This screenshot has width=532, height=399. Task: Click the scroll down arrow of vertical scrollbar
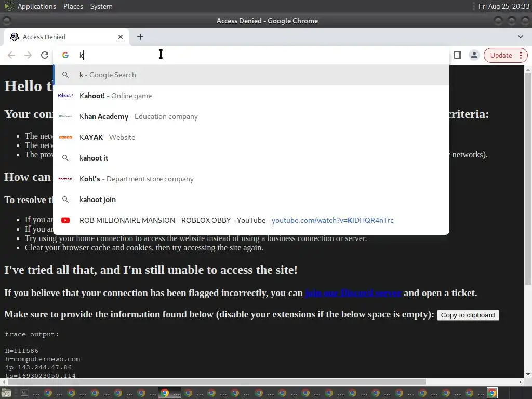(528, 375)
